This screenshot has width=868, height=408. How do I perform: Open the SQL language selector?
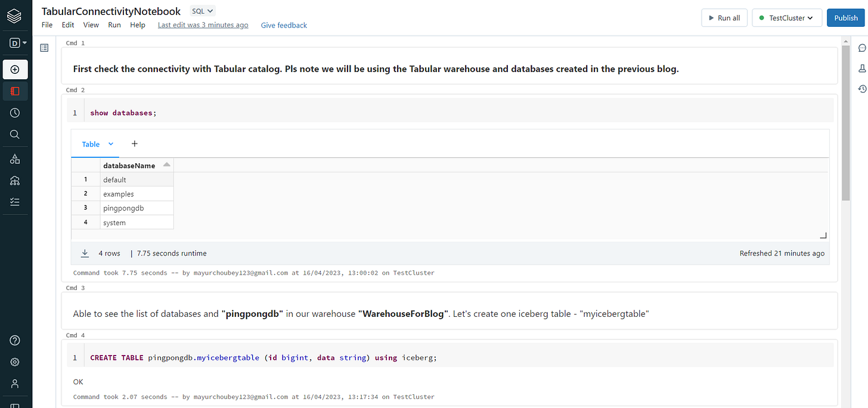point(201,11)
